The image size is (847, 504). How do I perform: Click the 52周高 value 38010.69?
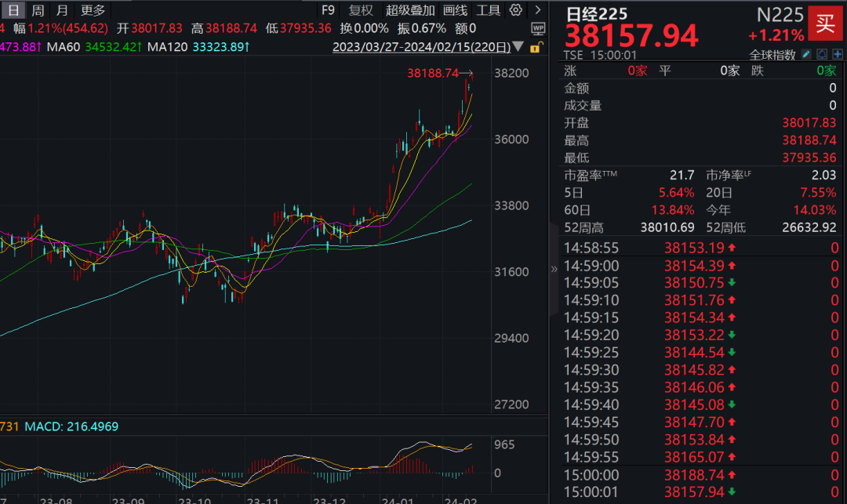667,227
